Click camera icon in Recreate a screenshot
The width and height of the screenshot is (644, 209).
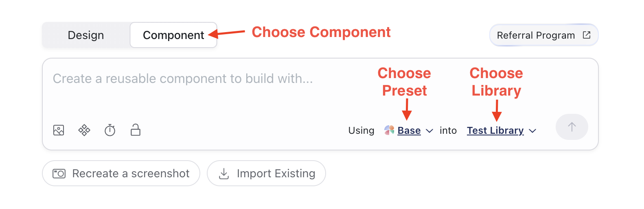59,174
